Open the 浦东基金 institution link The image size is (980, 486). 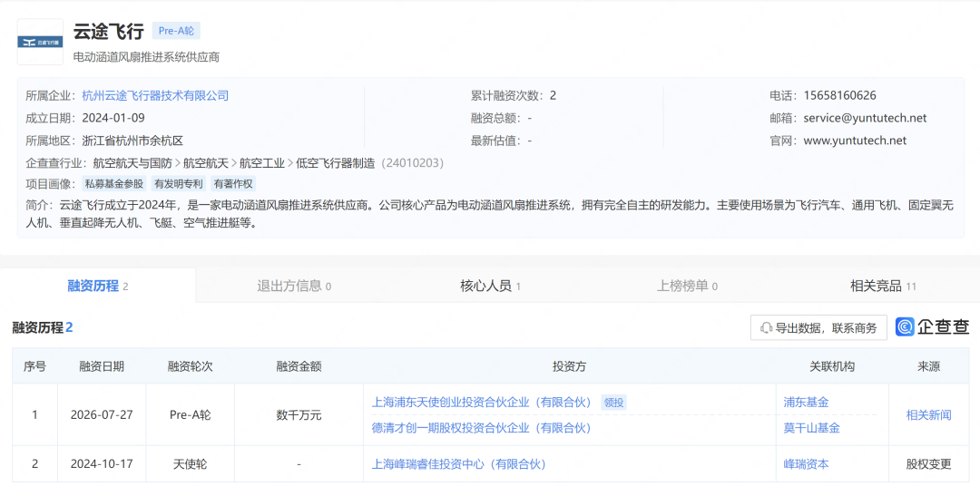[807, 403]
